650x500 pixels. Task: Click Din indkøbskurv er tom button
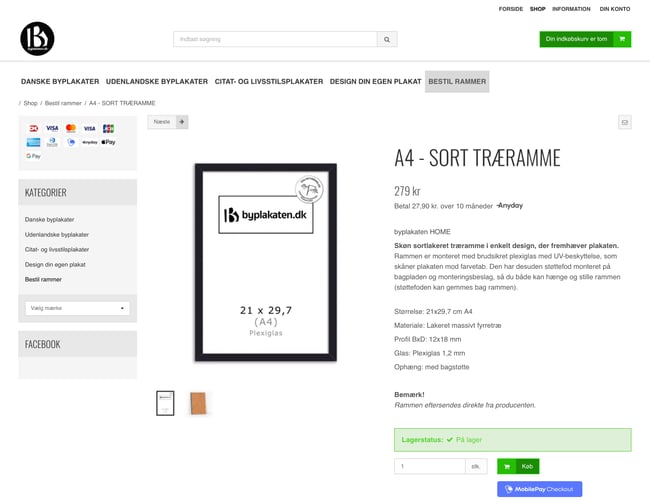pyautogui.click(x=585, y=39)
